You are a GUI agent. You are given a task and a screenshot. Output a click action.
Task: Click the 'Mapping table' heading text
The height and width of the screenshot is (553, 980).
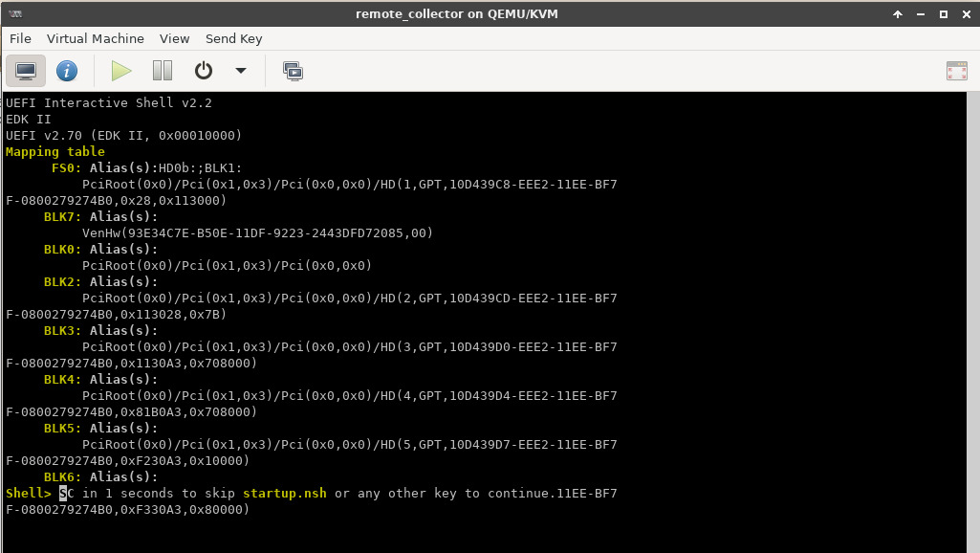pos(55,151)
